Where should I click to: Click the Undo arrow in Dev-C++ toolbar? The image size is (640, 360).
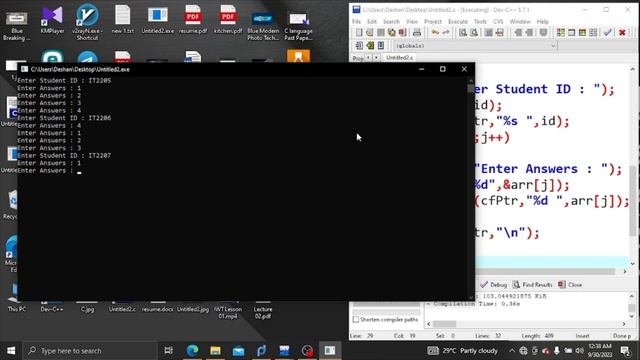(x=436, y=33)
